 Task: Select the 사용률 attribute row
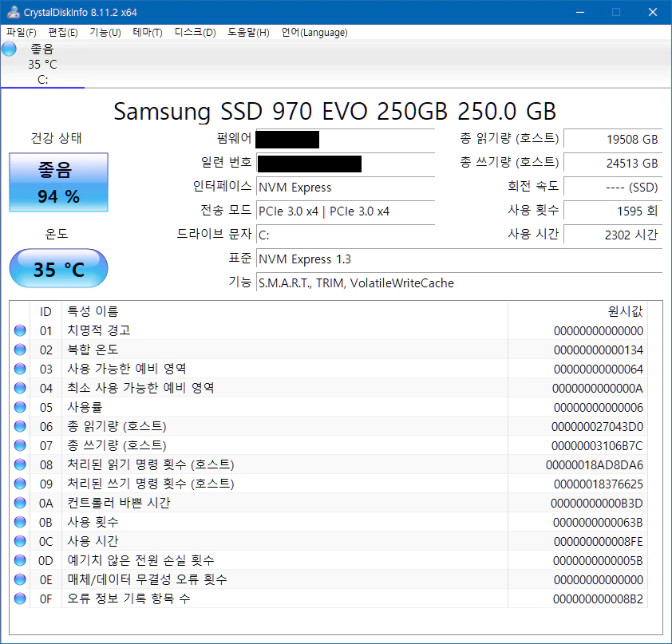tap(328, 407)
